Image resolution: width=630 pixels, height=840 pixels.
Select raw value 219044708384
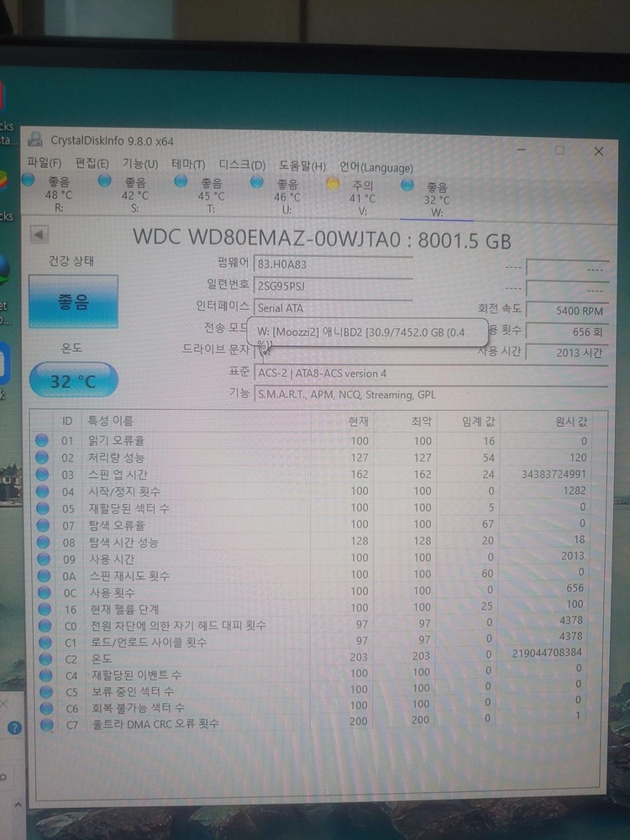point(547,653)
